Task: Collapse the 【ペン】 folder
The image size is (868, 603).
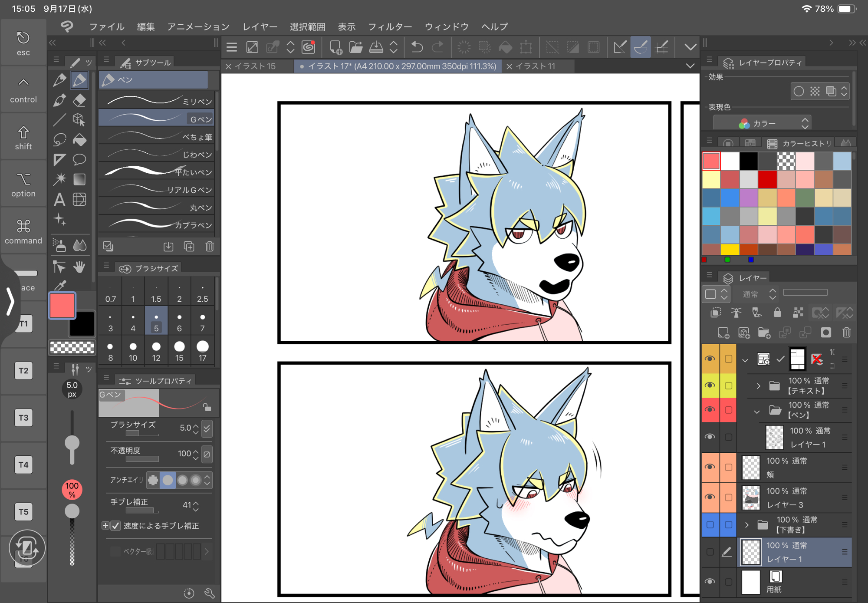Action: click(x=757, y=411)
